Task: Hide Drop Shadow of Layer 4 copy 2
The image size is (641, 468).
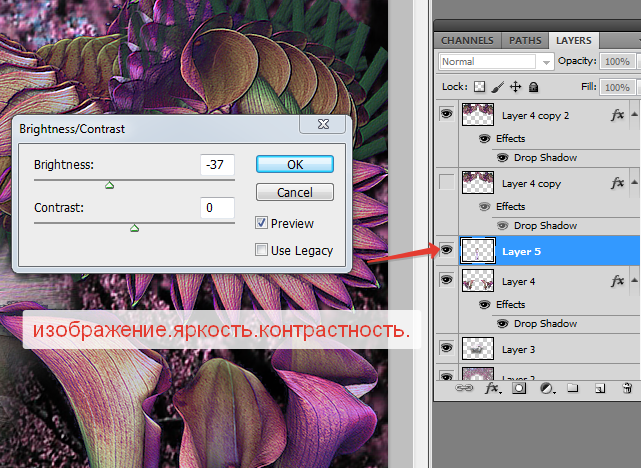Action: click(502, 157)
